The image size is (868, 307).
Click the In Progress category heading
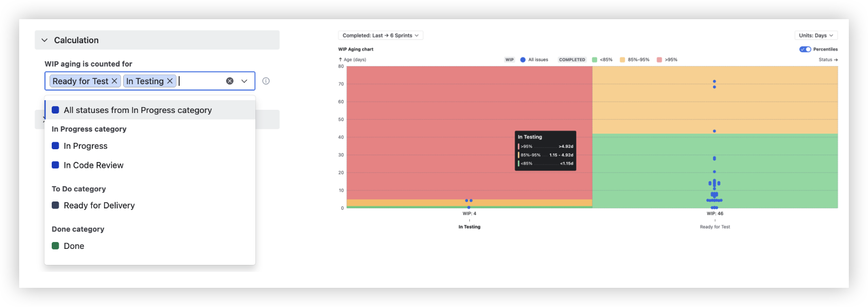[x=89, y=129]
